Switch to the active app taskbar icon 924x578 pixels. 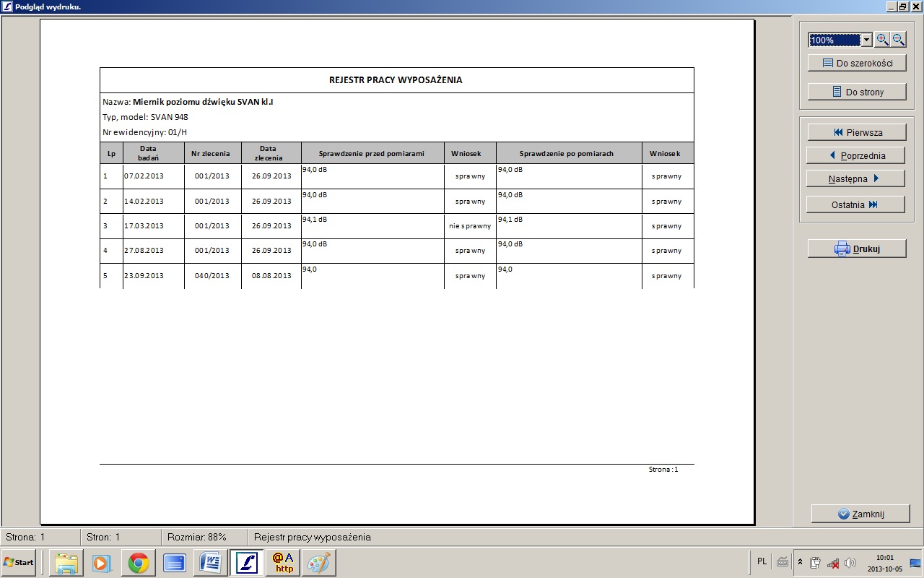point(247,563)
